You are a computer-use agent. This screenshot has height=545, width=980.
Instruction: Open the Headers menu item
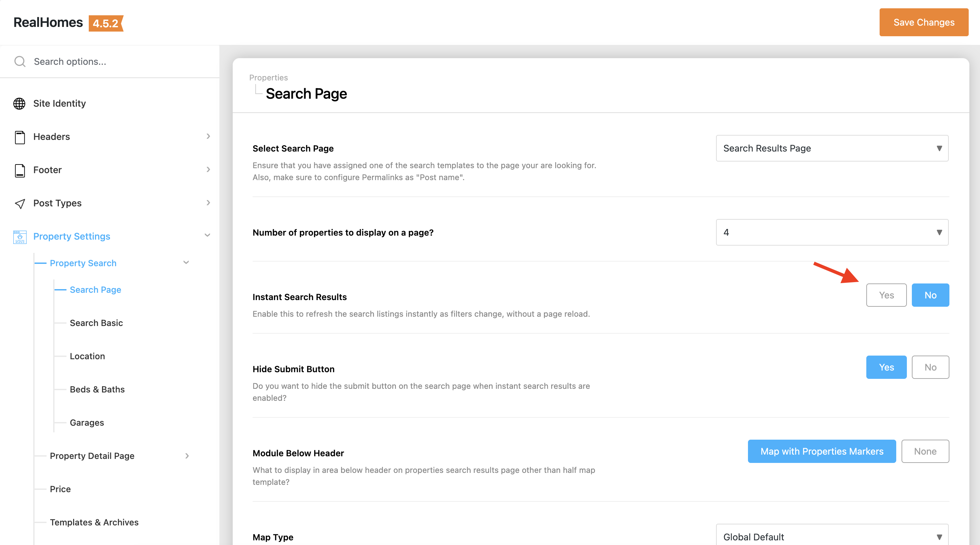52,137
